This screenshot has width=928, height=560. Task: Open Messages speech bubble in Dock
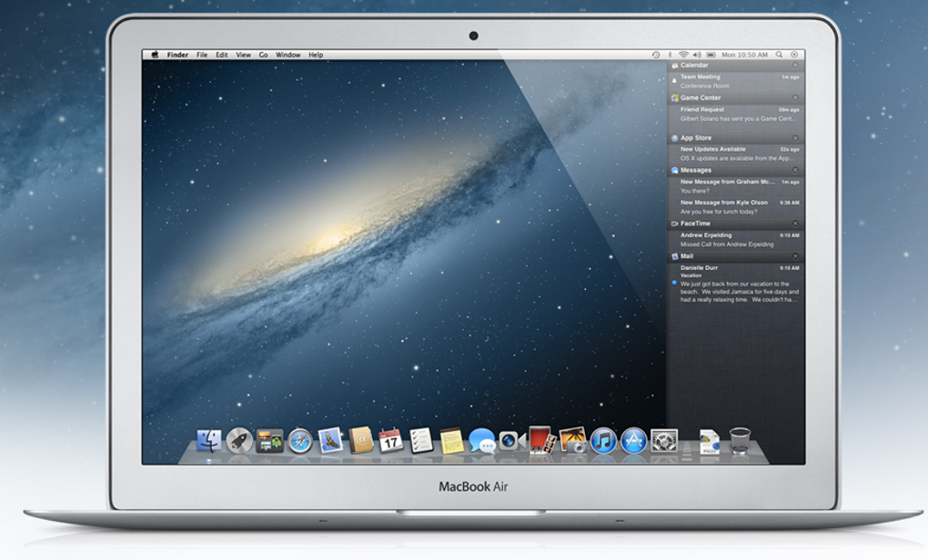[x=482, y=441]
